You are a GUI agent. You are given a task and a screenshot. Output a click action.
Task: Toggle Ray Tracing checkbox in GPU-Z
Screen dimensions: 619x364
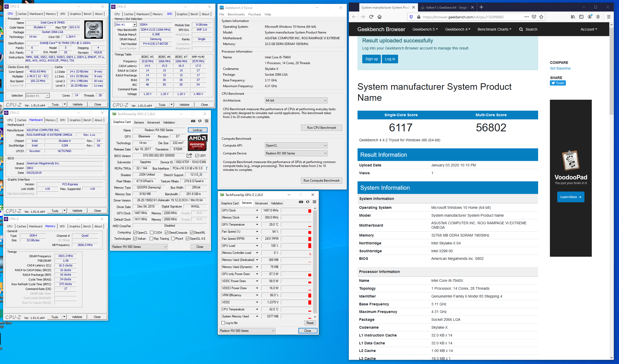coord(152,238)
